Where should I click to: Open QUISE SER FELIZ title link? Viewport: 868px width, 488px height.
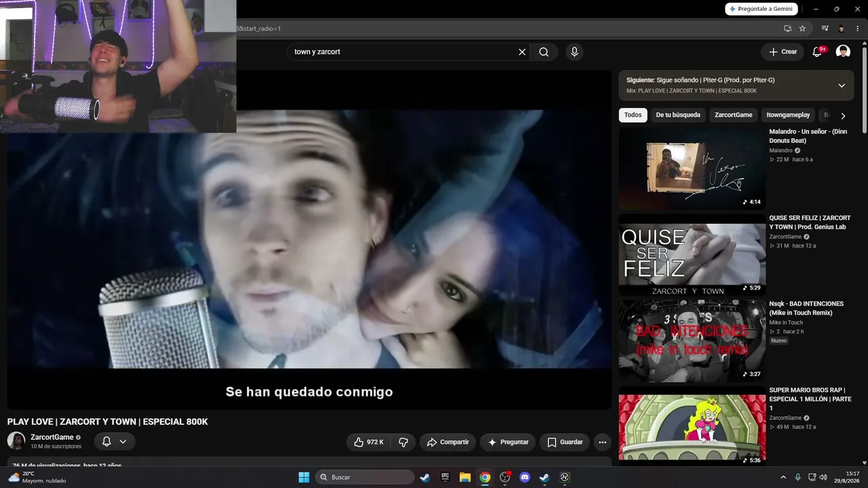pos(810,222)
